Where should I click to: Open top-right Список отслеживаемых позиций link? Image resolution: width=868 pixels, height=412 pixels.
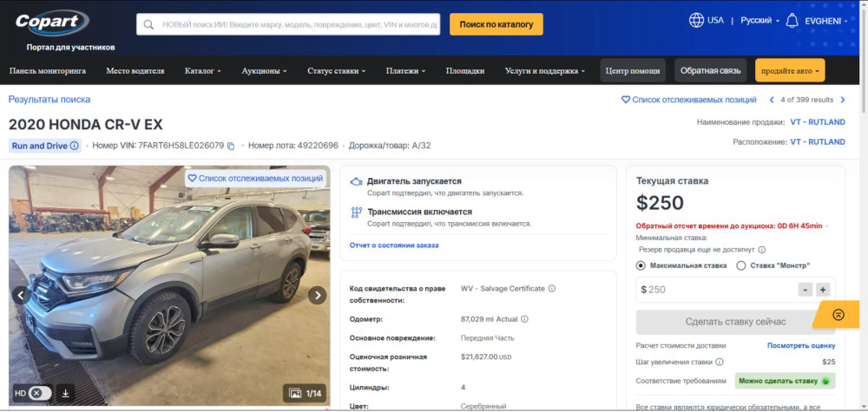pyautogui.click(x=688, y=100)
